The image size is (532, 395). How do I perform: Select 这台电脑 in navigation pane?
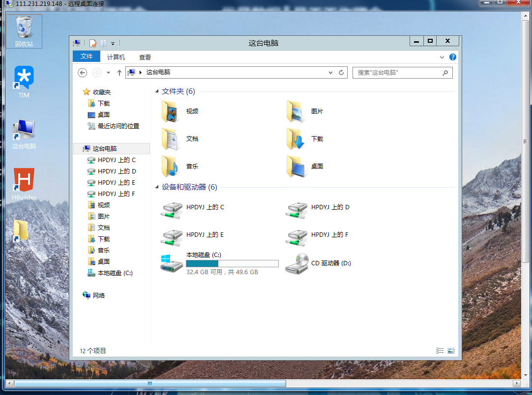pos(111,148)
